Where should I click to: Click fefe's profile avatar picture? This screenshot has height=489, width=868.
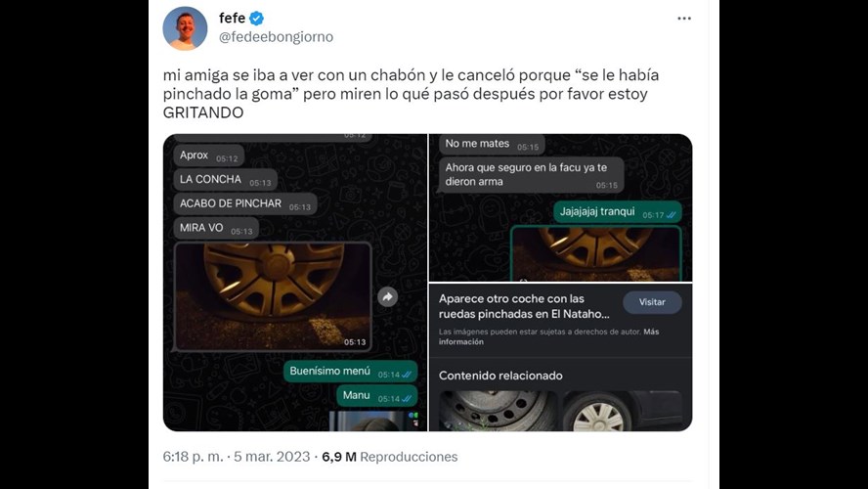tap(185, 28)
